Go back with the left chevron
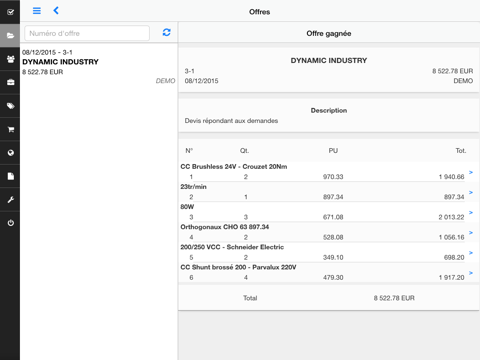Screen dimensions: 480x360 click(x=56, y=11)
